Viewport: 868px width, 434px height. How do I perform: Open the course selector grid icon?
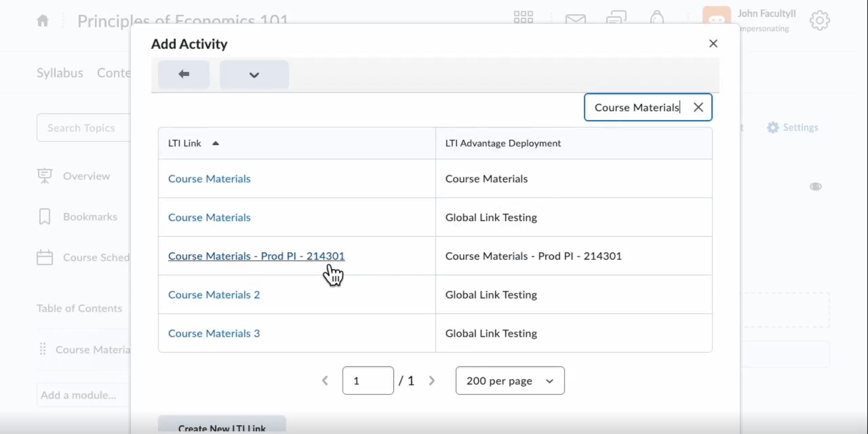click(x=523, y=17)
